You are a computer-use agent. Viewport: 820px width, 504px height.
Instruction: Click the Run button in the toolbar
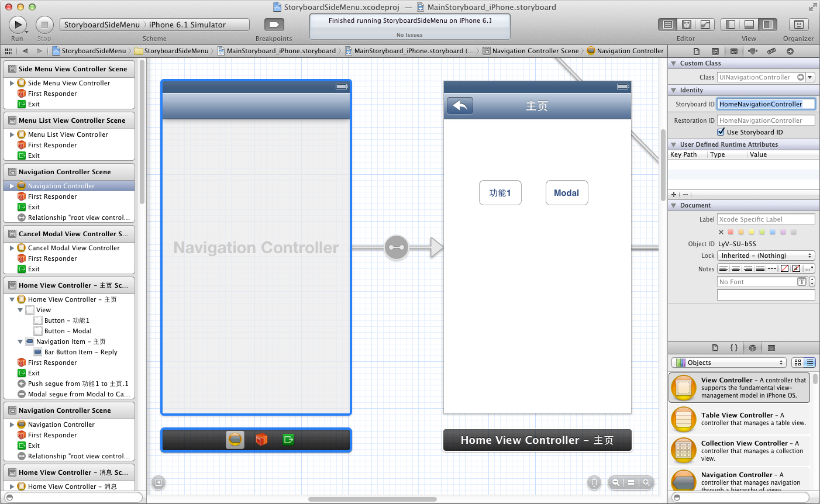(18, 25)
